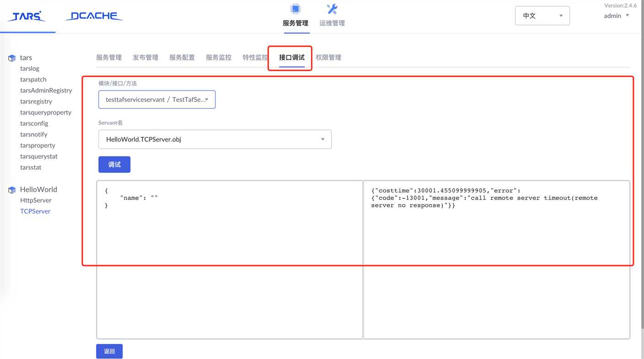Click the 运维管理 wrench icon
Screen dimensions: 644x359
(x=332, y=9)
